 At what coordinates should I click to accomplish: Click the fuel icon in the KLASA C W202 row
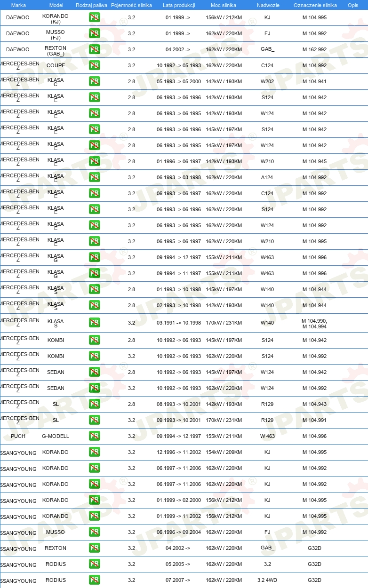pos(94,82)
